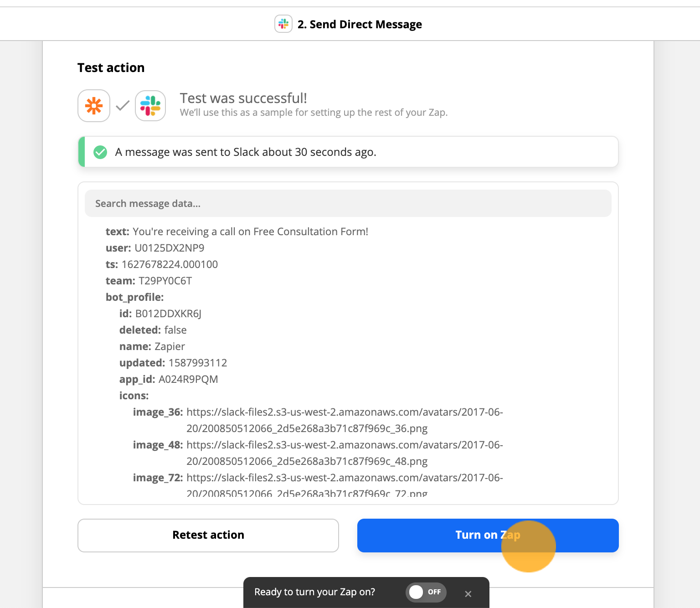Image resolution: width=700 pixels, height=608 pixels.
Task: Select 'name: Zapier' row
Action: [152, 346]
